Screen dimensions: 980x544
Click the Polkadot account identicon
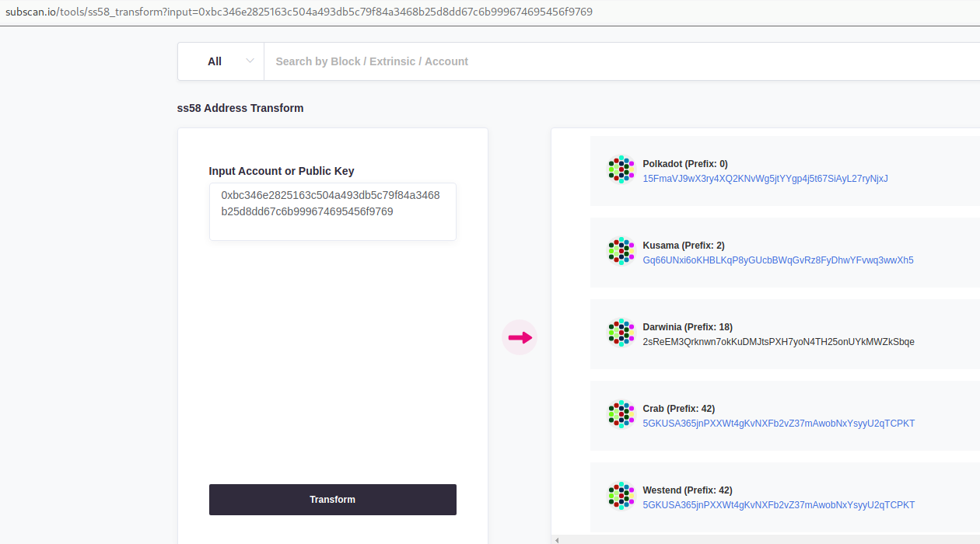(x=621, y=169)
